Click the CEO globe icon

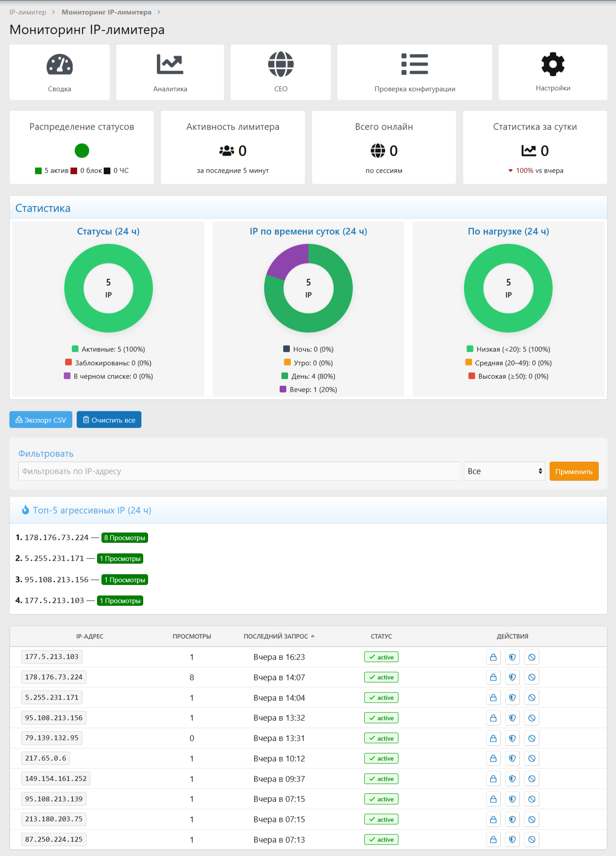[281, 65]
